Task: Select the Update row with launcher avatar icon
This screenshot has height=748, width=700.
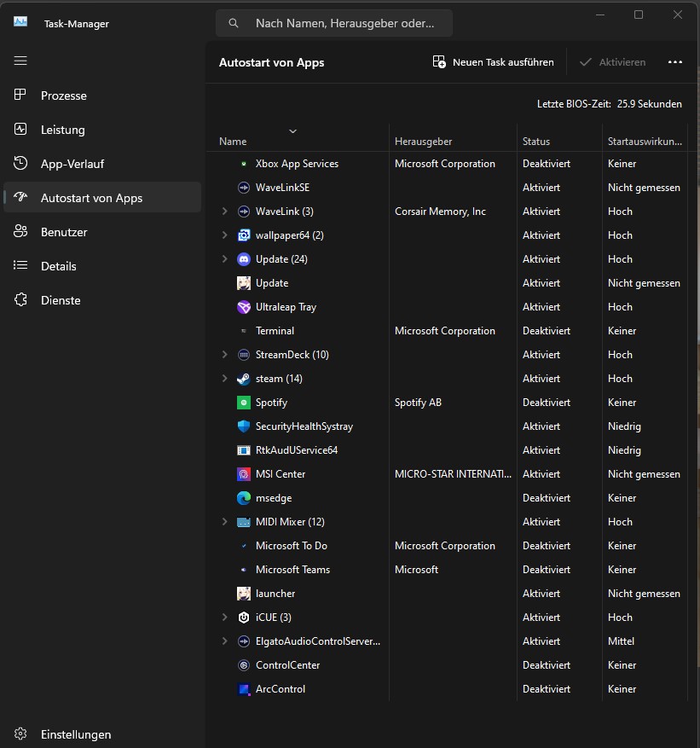Action: [x=447, y=283]
